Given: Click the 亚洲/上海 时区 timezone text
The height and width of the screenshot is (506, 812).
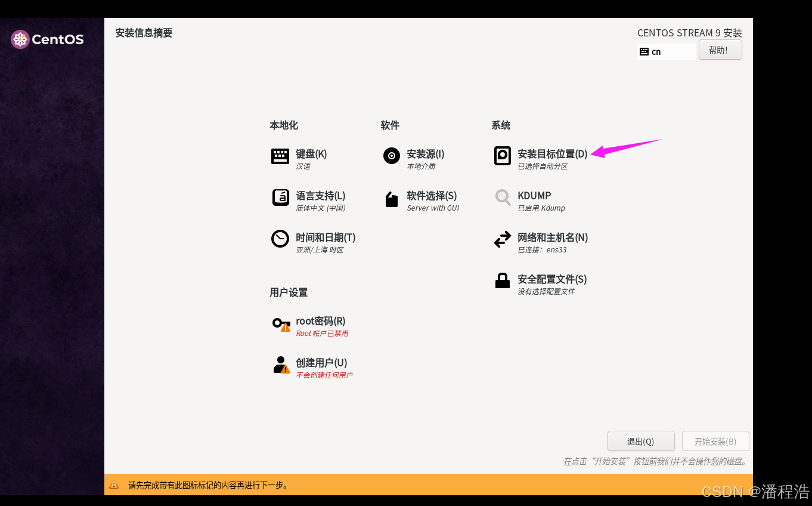Looking at the screenshot, I should tap(320, 250).
